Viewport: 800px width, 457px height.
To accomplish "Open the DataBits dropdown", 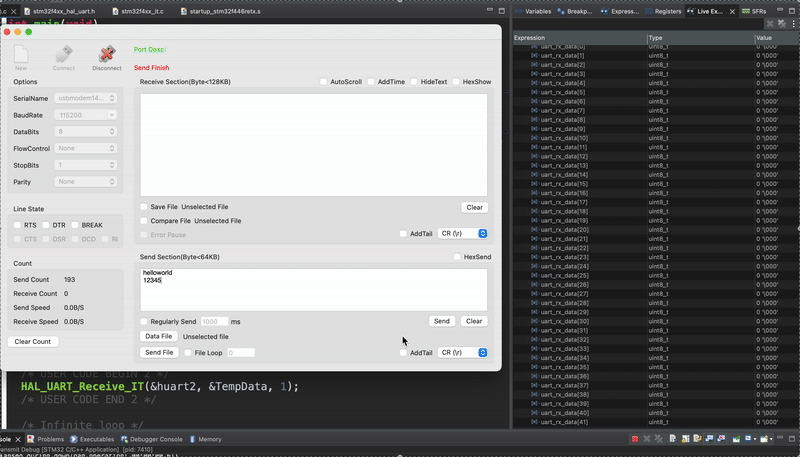I will click(x=86, y=132).
